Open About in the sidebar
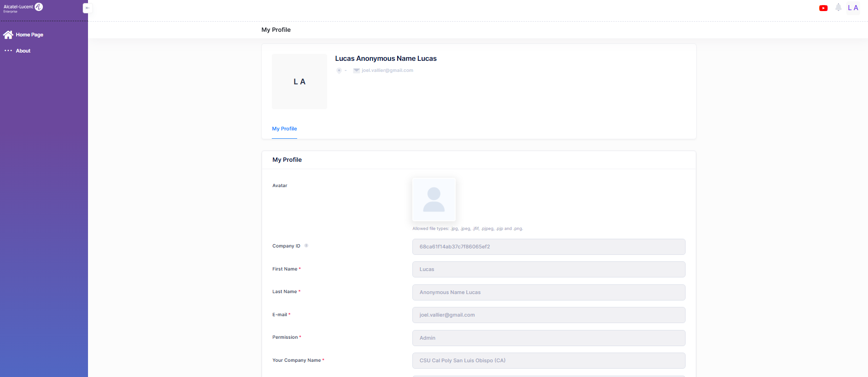 pyautogui.click(x=23, y=51)
